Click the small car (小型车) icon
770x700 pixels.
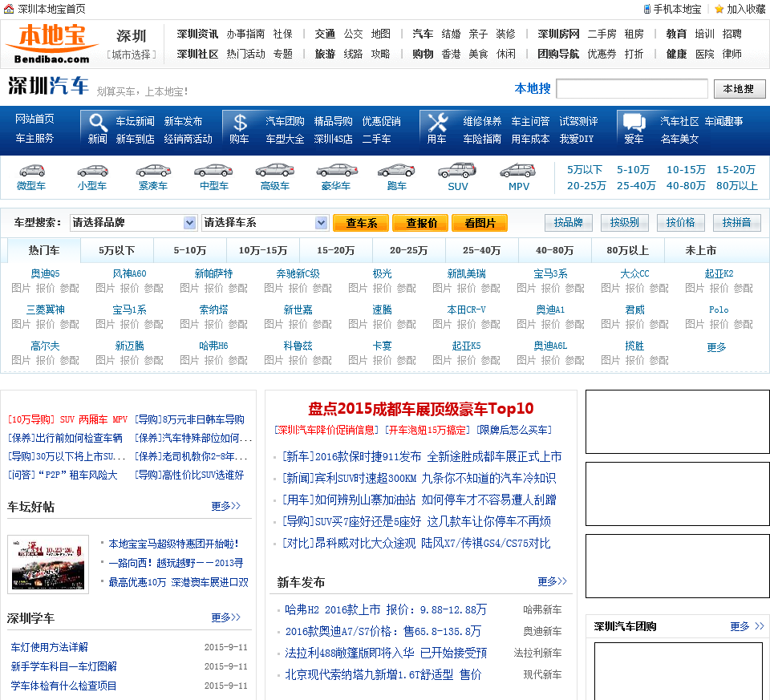pos(92,170)
